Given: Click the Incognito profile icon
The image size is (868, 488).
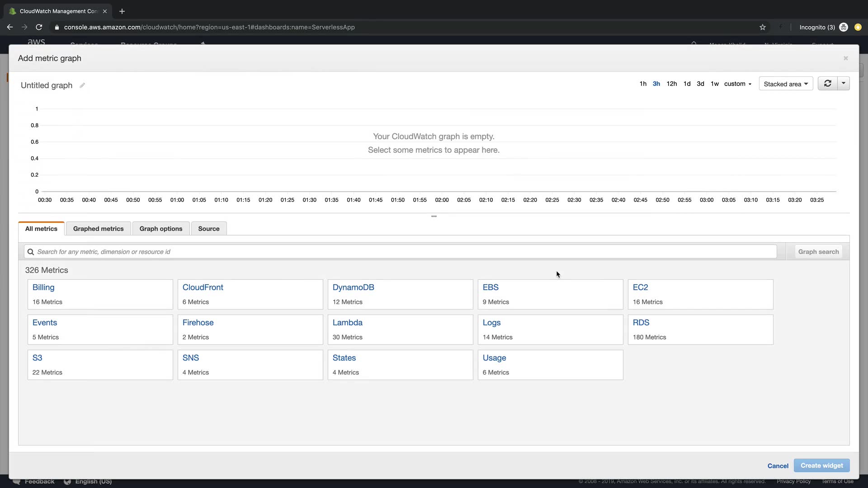Looking at the screenshot, I should 843,27.
